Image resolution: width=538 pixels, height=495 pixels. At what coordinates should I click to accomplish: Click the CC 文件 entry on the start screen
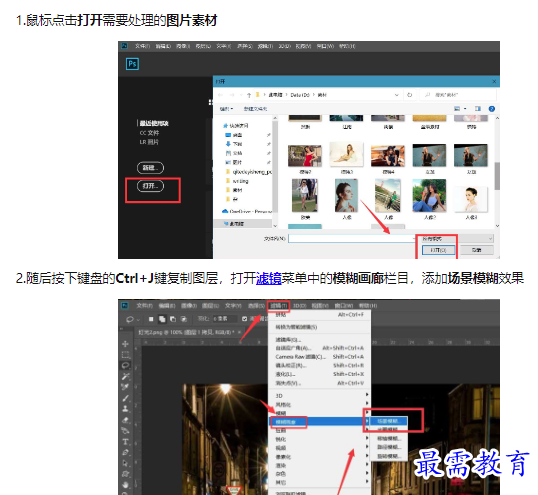[149, 133]
